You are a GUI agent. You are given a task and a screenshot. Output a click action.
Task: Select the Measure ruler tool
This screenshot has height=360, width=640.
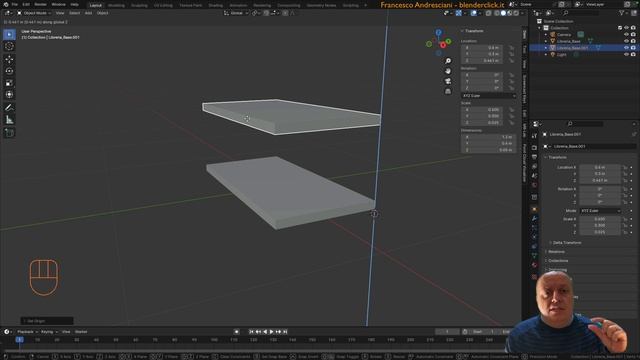(x=9, y=120)
